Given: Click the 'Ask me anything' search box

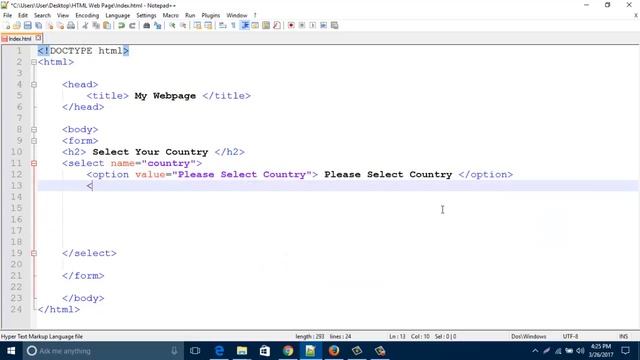Looking at the screenshot, I should coord(102,351).
